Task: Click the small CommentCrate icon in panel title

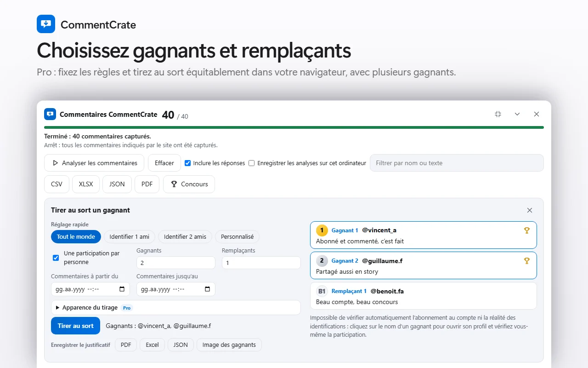Action: point(50,114)
